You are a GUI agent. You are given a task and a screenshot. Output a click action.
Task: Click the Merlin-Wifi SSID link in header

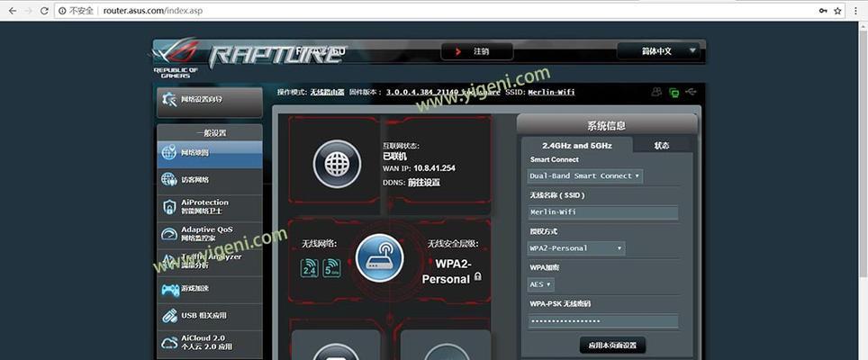point(551,93)
